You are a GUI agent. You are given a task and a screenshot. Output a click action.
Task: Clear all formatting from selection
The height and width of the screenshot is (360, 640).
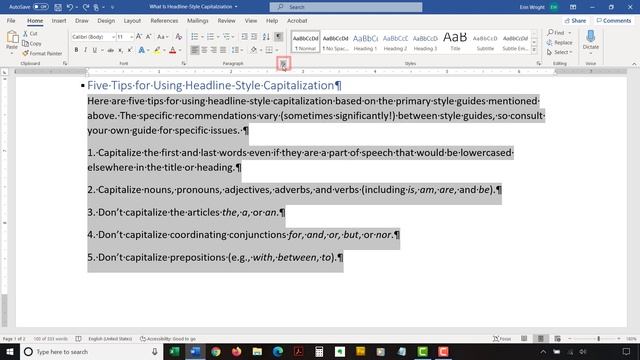point(178,37)
